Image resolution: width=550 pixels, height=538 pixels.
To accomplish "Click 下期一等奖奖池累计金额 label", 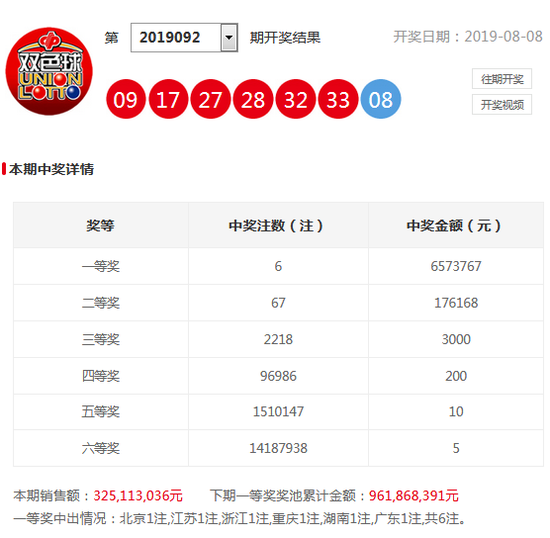I will point(288,496).
